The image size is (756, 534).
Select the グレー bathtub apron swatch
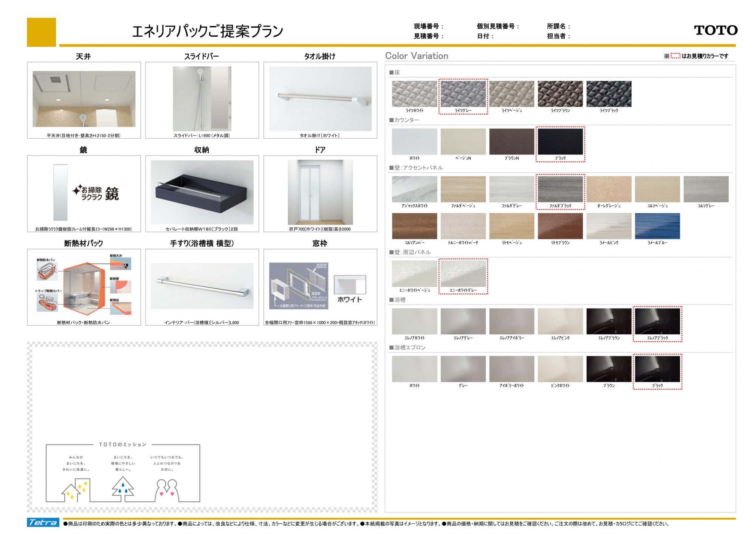point(463,369)
